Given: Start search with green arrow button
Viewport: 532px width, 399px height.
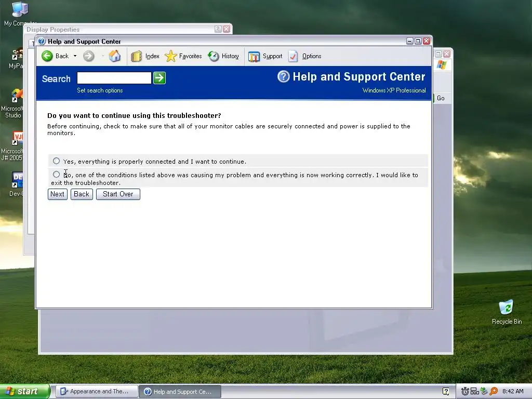Looking at the screenshot, I should [x=159, y=78].
